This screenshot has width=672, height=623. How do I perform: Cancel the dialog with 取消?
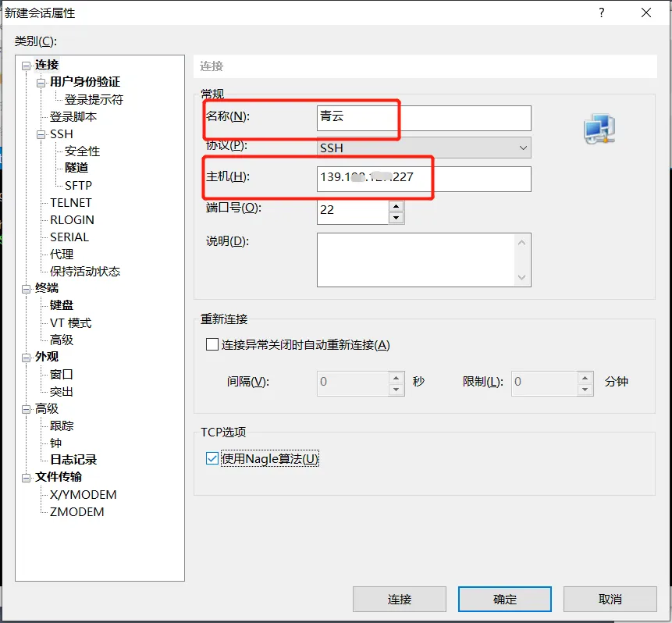pyautogui.click(x=610, y=599)
